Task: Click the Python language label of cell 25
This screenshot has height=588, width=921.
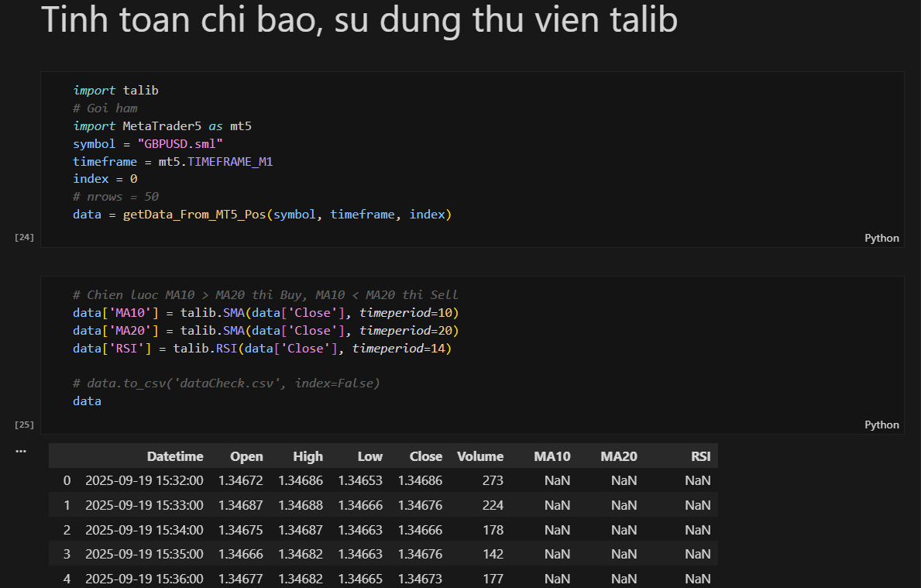Action: [881, 425]
